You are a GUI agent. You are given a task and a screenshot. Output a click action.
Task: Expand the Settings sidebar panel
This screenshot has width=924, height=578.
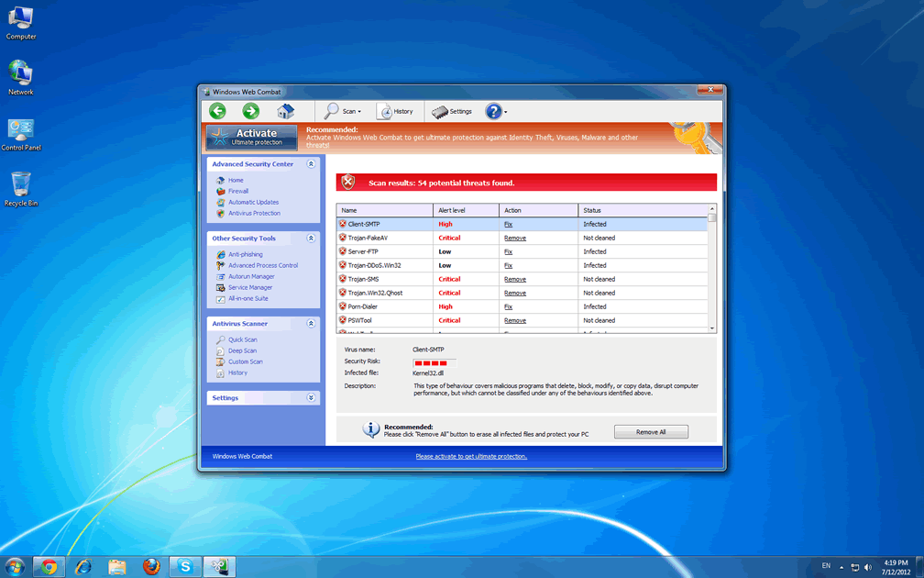pyautogui.click(x=311, y=398)
